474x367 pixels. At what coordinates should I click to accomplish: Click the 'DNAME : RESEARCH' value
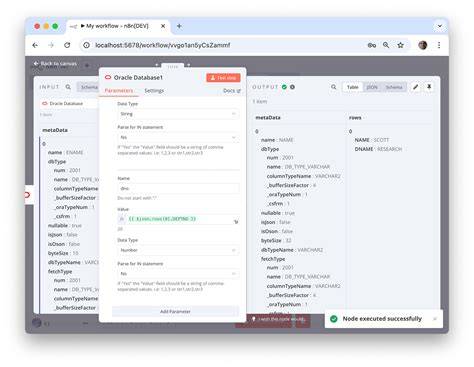pyautogui.click(x=378, y=149)
